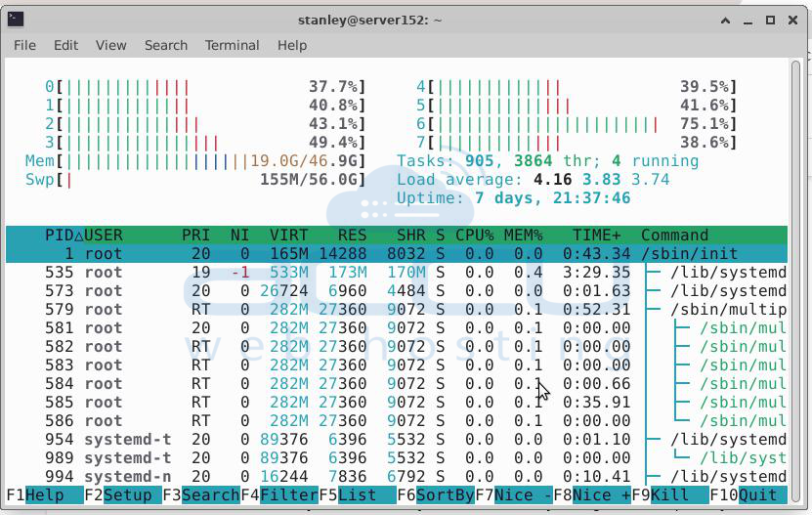Select process row with PID 989
The height and width of the screenshot is (515, 812).
(397, 458)
